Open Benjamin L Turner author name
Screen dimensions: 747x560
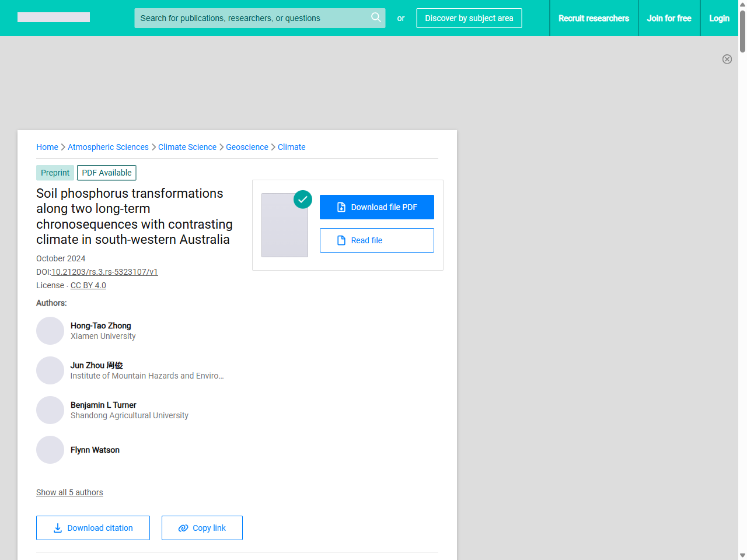pyautogui.click(x=103, y=405)
